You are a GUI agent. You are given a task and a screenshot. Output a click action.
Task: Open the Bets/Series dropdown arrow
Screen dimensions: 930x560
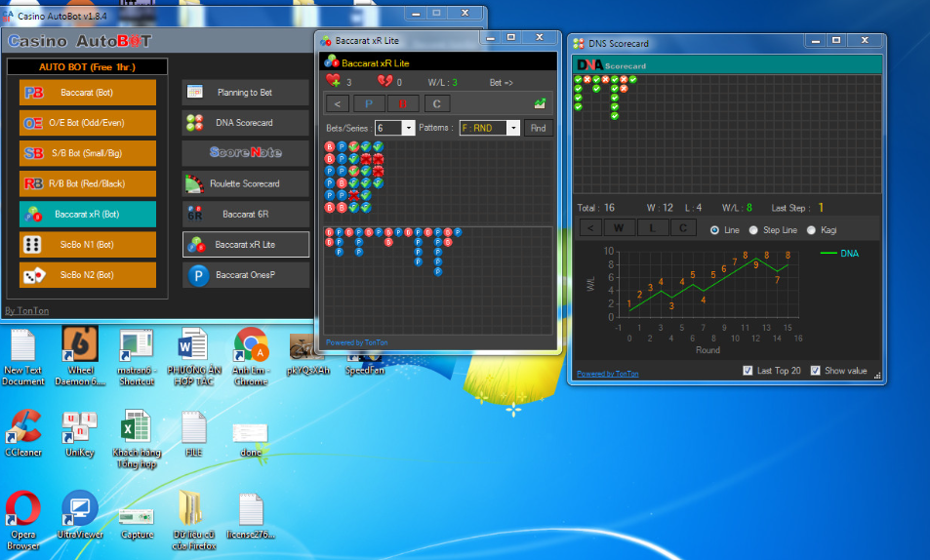408,128
